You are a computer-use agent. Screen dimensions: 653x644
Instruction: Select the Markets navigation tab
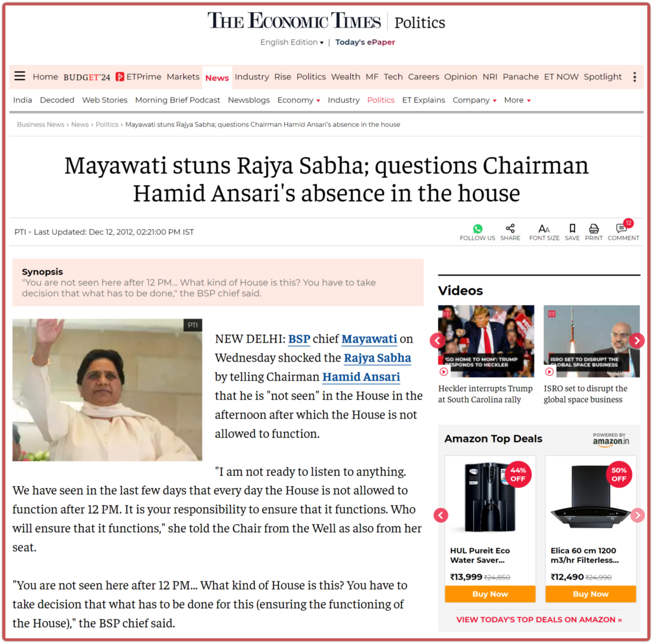pos(183,77)
